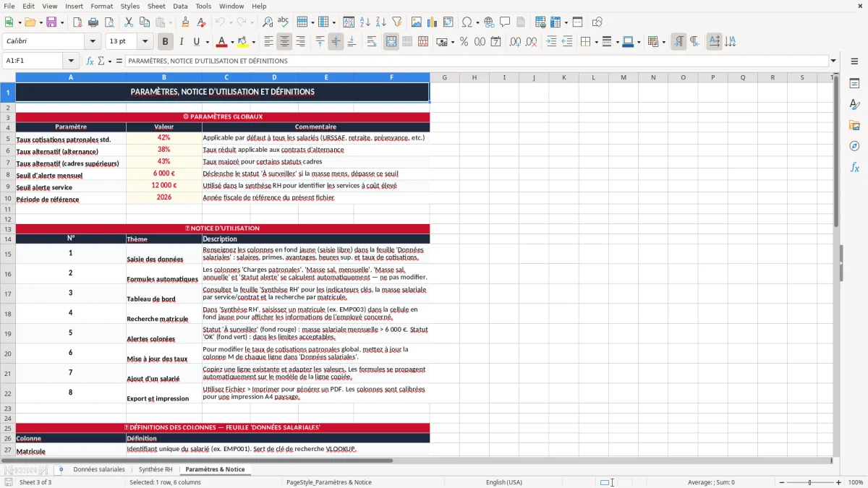Click the Format as Date icon

495,42
